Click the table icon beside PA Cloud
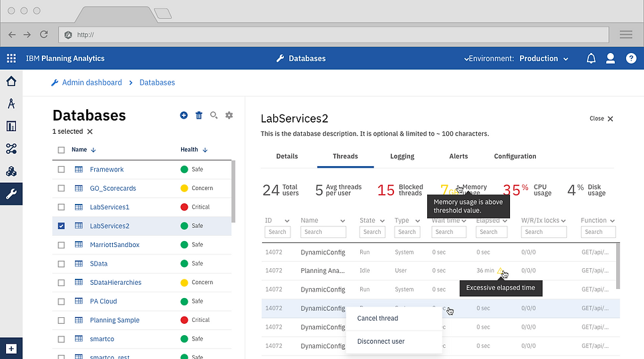The height and width of the screenshot is (359, 644). (79, 301)
